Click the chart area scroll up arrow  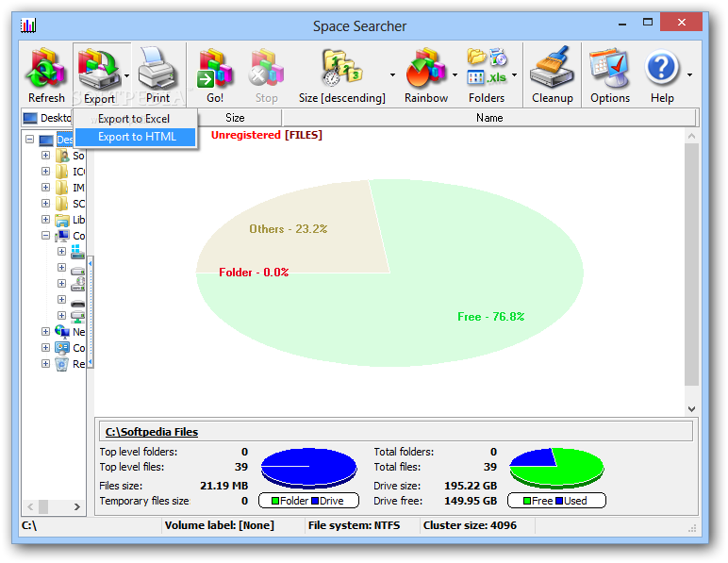point(691,136)
